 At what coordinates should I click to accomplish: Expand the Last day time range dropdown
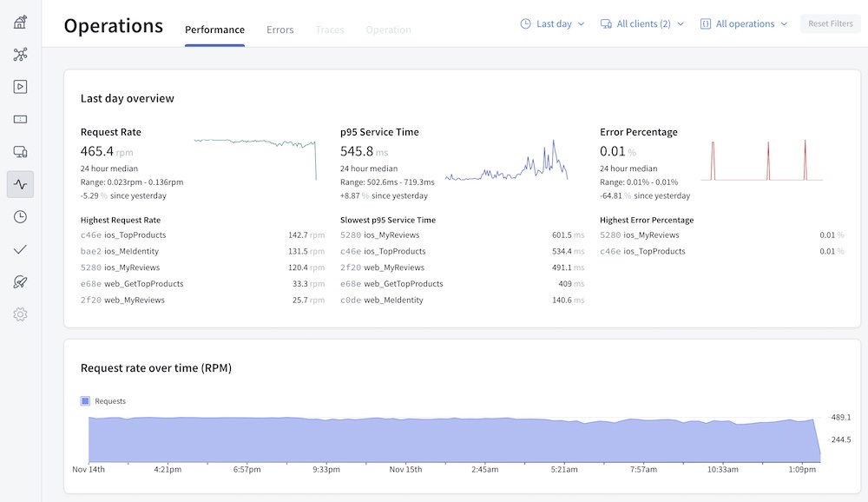[552, 24]
